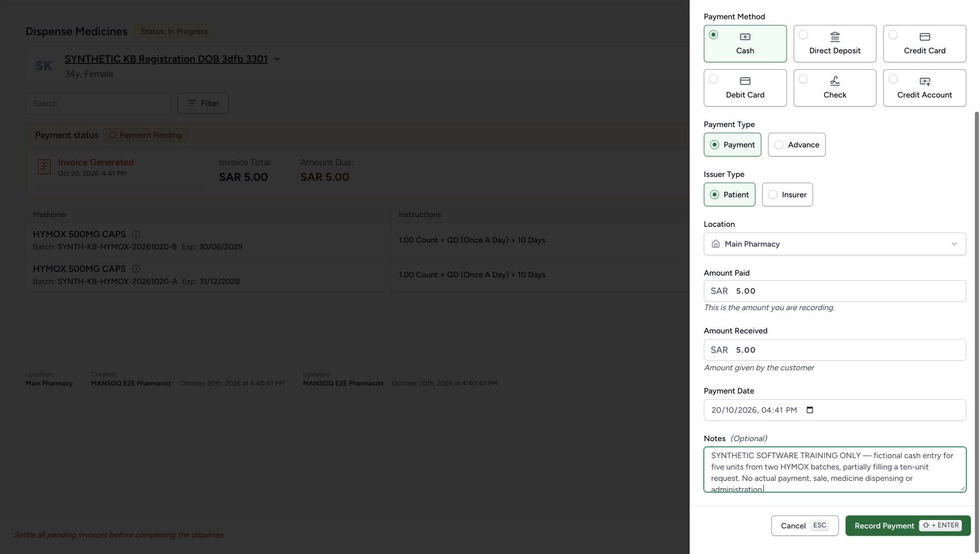This screenshot has width=980, height=554.
Task: Click info icon for HYMOX batch B row
Action: coord(136,234)
